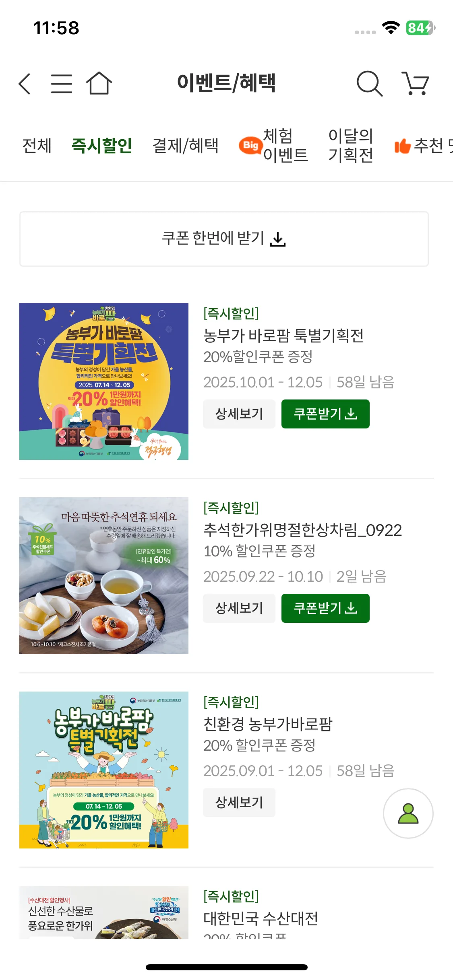Select the 즉시할인 tab

(102, 146)
